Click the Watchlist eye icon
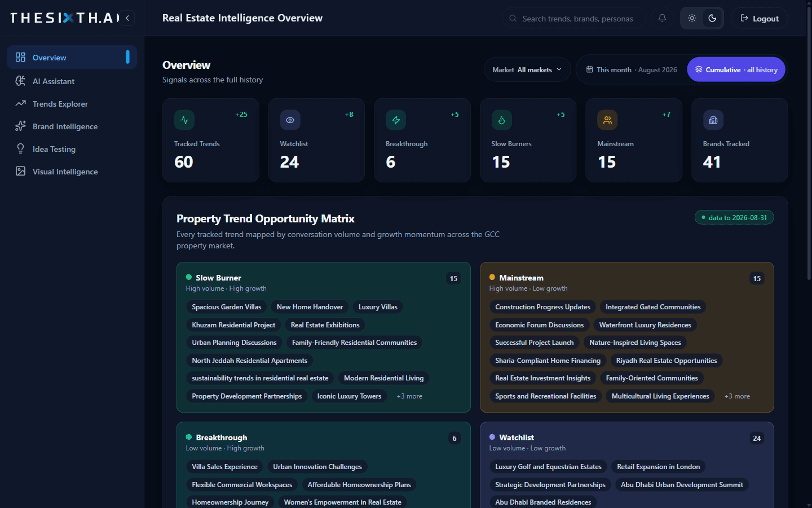The width and height of the screenshot is (812, 508). [290, 120]
